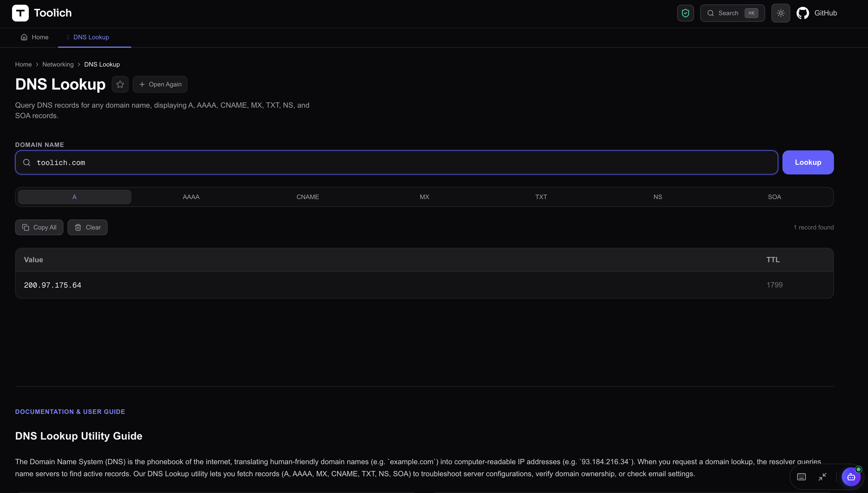Viewport: 868px width, 493px height.
Task: Select the TXT record tab
Action: click(x=541, y=197)
